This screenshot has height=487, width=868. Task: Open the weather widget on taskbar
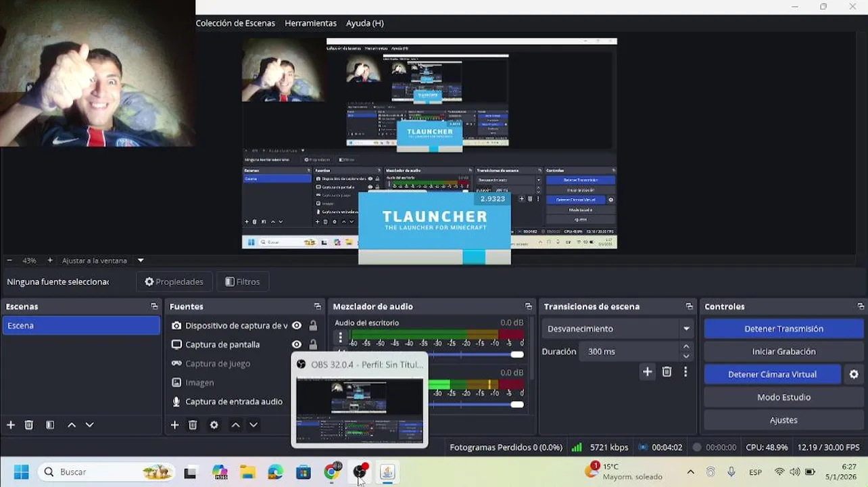coord(623,471)
